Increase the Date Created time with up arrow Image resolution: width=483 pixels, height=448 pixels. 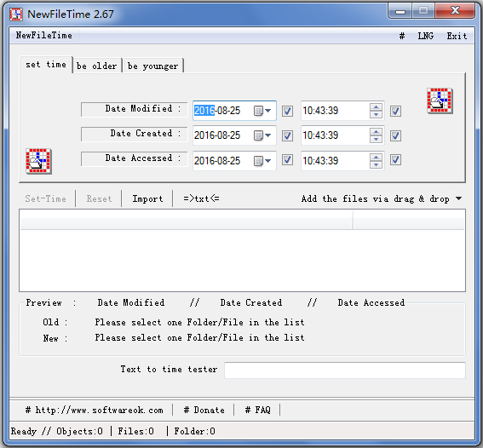pos(377,131)
